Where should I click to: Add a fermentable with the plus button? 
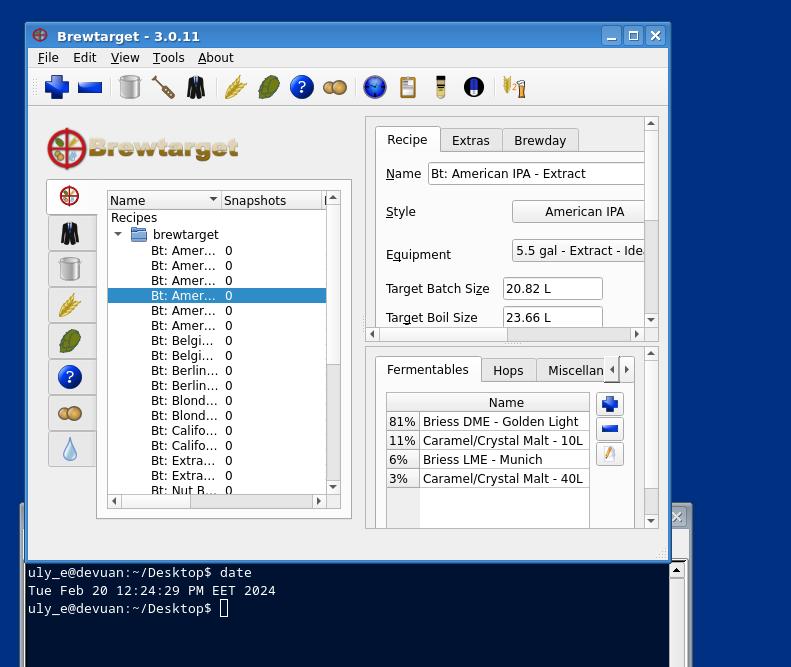pyautogui.click(x=610, y=404)
